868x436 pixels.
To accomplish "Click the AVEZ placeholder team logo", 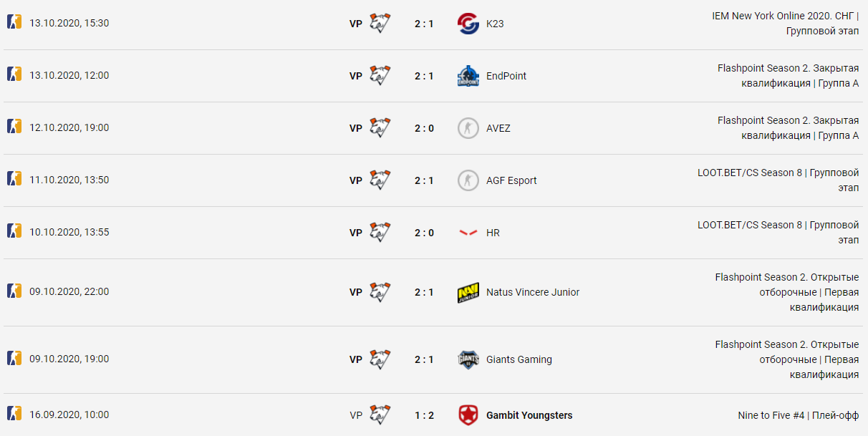I will 468,128.
